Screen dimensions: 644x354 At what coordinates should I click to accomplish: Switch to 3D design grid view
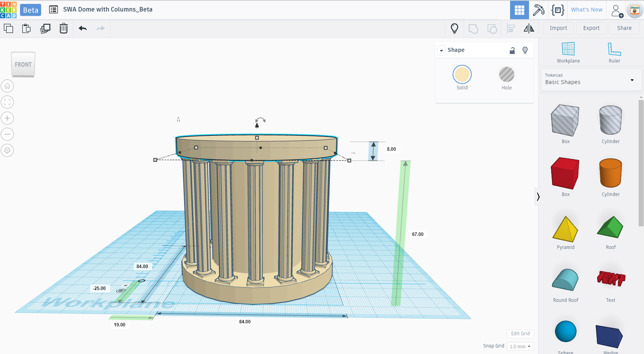tap(519, 10)
